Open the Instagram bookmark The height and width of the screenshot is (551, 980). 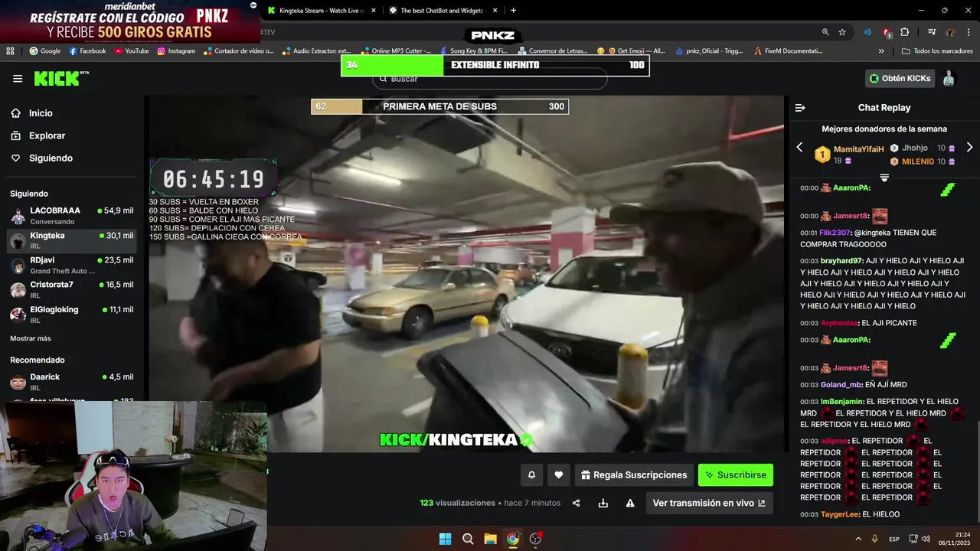176,51
